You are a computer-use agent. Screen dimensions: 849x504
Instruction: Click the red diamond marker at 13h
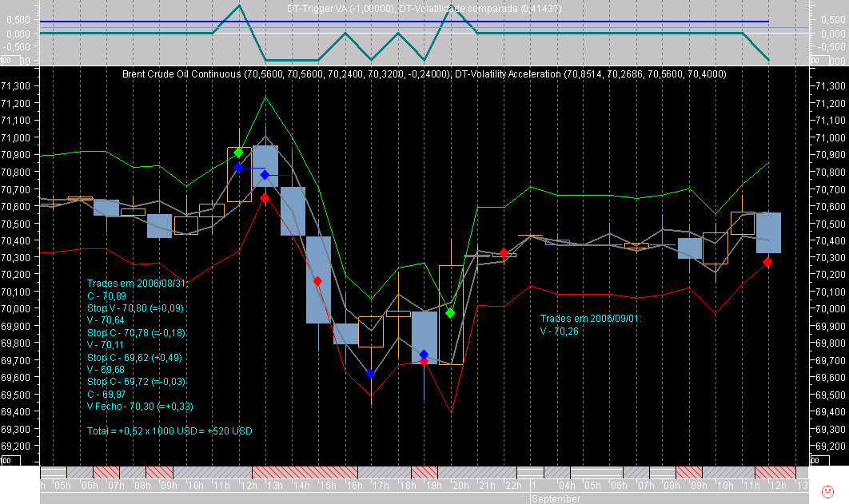265,198
